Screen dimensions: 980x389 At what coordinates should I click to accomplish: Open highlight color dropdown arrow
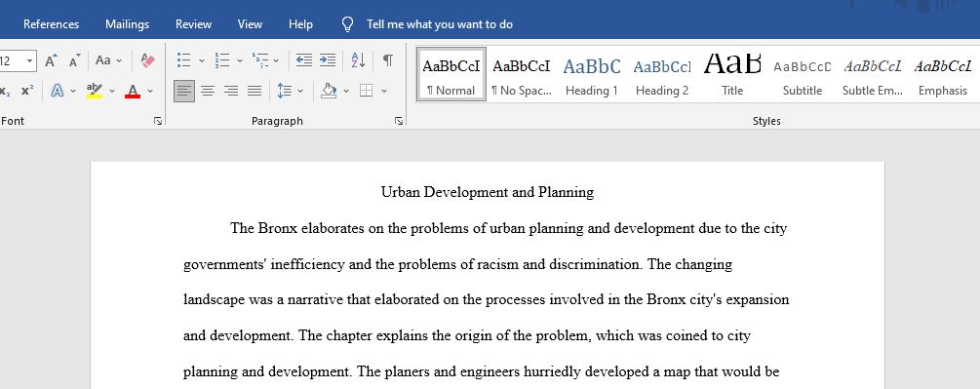(x=112, y=92)
